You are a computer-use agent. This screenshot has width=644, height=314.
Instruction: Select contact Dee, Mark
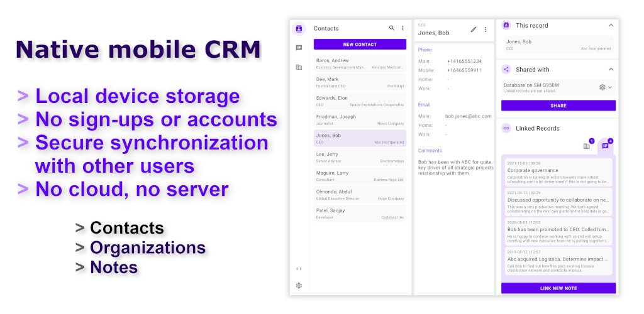(360, 82)
